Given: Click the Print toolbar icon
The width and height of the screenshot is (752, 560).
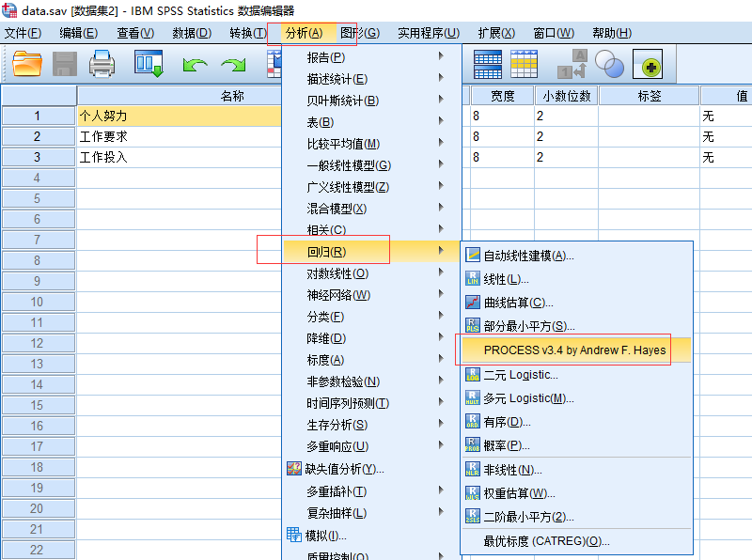Looking at the screenshot, I should point(102,64).
